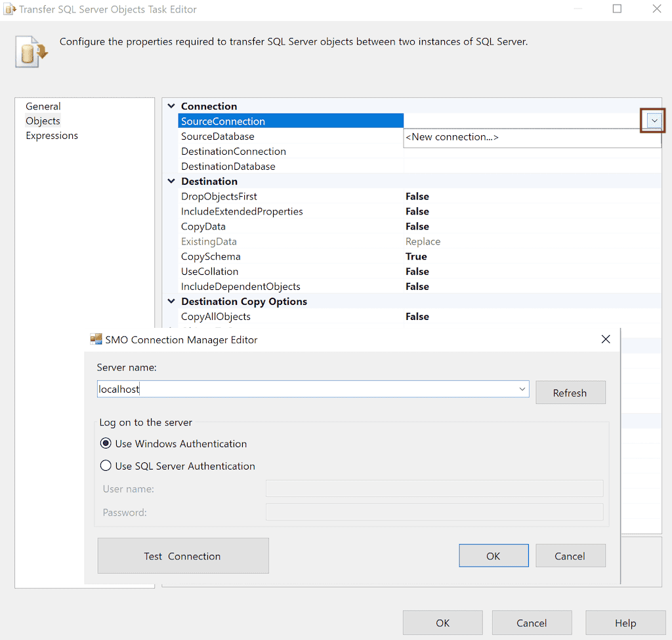Image resolution: width=672 pixels, height=640 pixels.
Task: Click the SMO Connection Manager Editor title icon
Action: (x=96, y=339)
